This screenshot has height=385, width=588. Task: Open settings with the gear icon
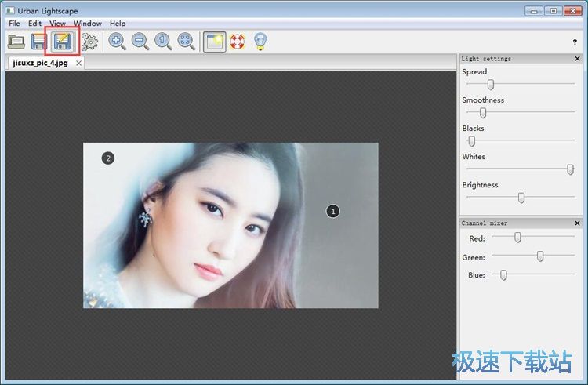tap(89, 42)
